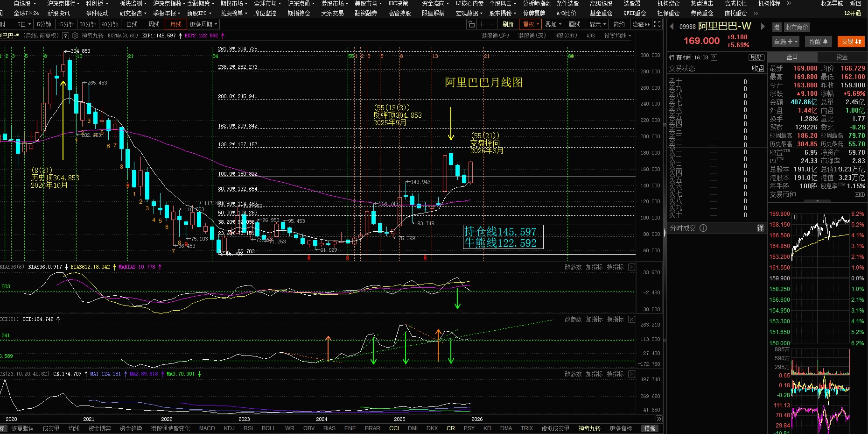Image resolution: width=868 pixels, height=434 pixels.
Task: Select 盘口 tab in quote panel
Action: (x=792, y=57)
